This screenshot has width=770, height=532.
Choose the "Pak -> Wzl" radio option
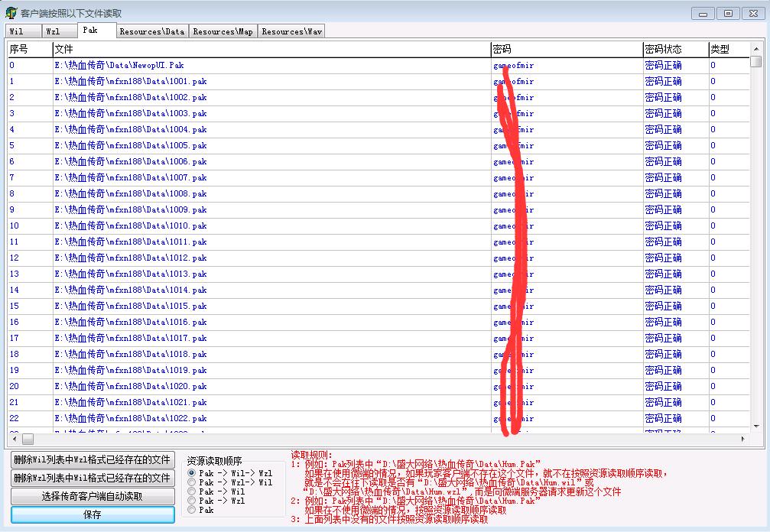point(191,501)
